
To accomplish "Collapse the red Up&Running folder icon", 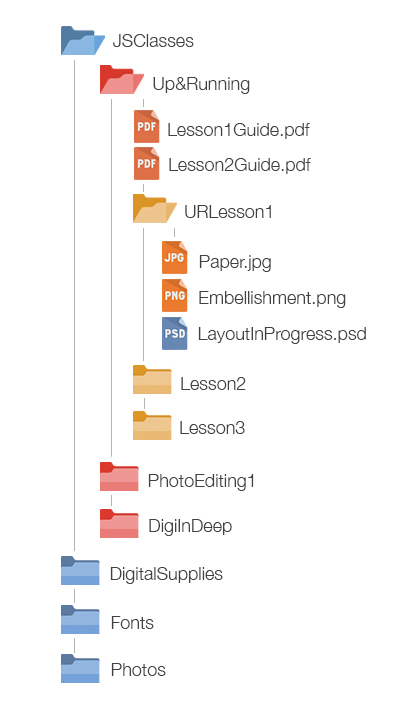I will 122,79.
